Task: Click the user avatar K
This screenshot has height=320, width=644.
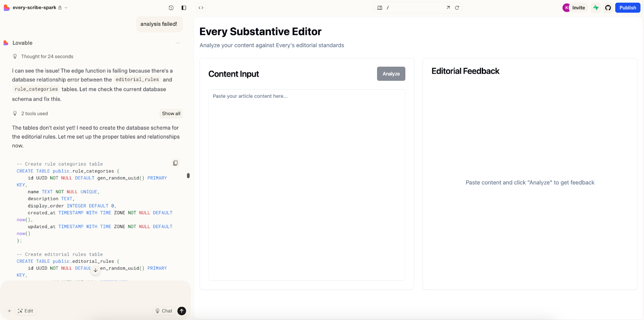Action: point(566,8)
